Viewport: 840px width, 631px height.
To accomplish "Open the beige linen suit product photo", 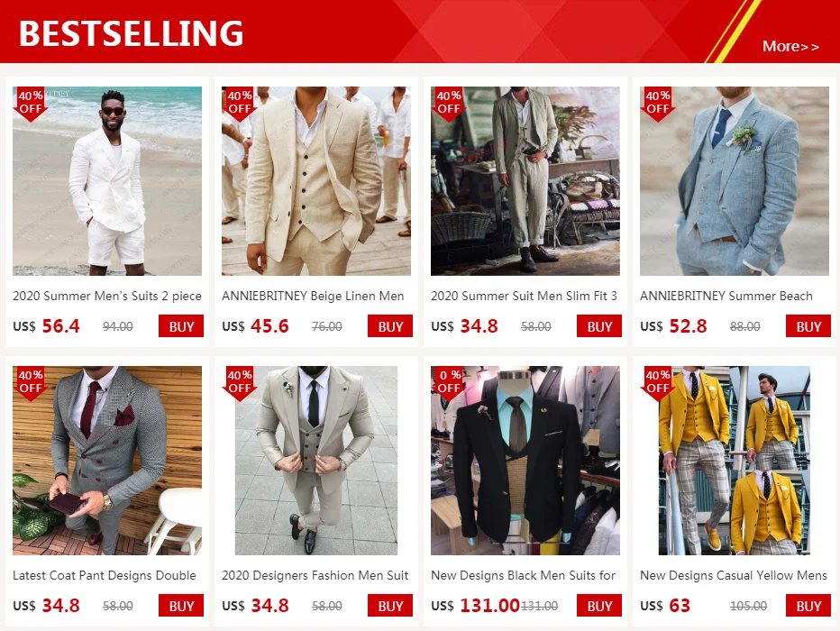I will point(316,181).
